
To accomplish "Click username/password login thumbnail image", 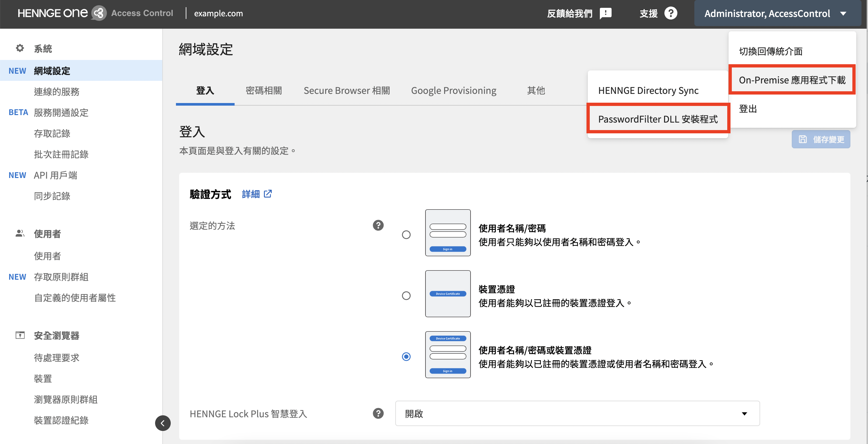I will (448, 233).
